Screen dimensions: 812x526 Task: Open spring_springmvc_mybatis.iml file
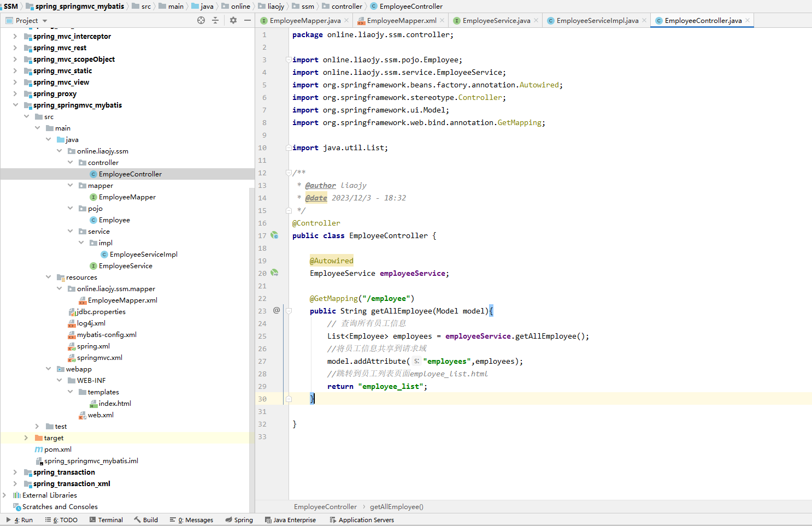91,460
